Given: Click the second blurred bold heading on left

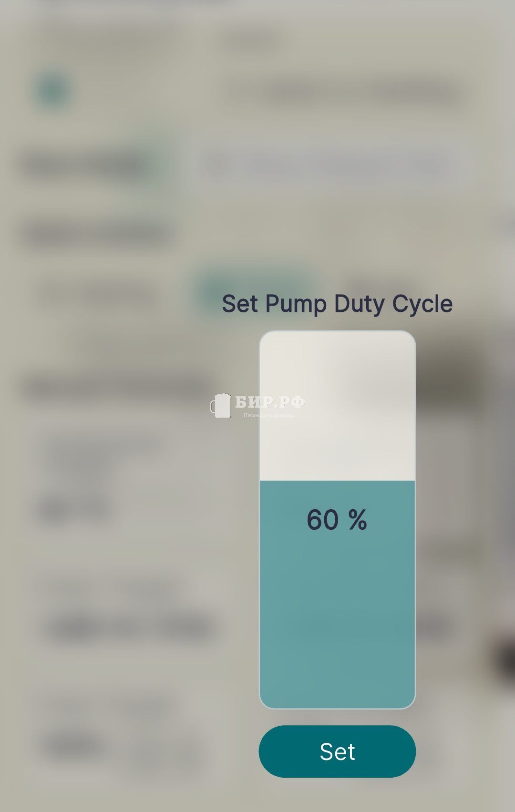Looking at the screenshot, I should pyautogui.click(x=95, y=235).
